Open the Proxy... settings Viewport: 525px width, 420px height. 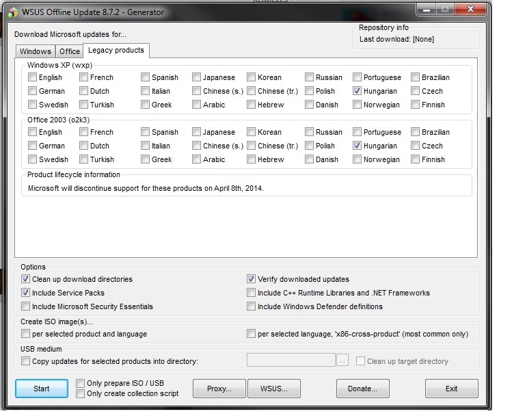(x=219, y=389)
